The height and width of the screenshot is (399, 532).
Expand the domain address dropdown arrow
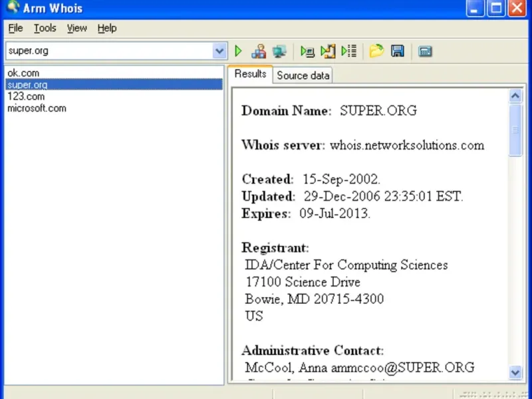pyautogui.click(x=219, y=51)
